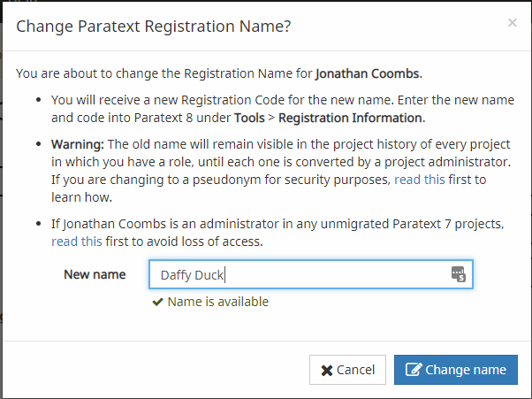Viewport: 532px width, 399px height.
Task: Click the bullet before 'You will receive'
Action: coord(38,100)
